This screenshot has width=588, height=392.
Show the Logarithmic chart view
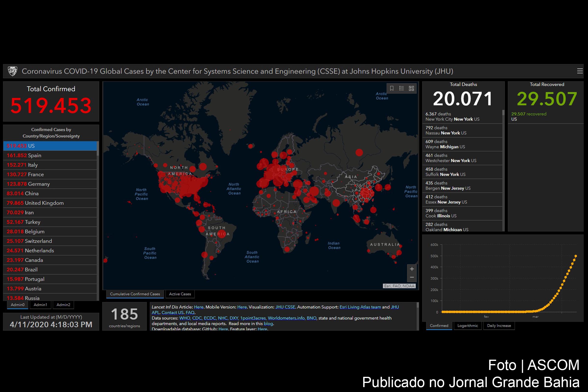[x=467, y=326]
